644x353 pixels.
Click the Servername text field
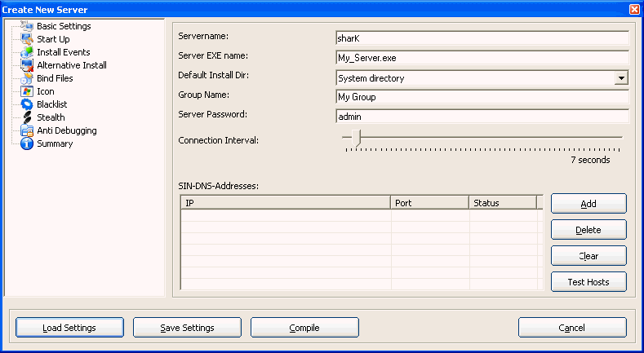pyautogui.click(x=482, y=38)
